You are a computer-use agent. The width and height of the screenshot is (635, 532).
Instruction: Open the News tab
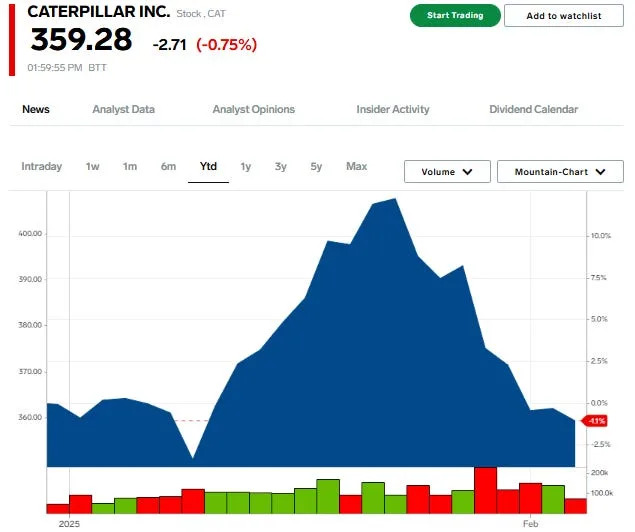36,109
